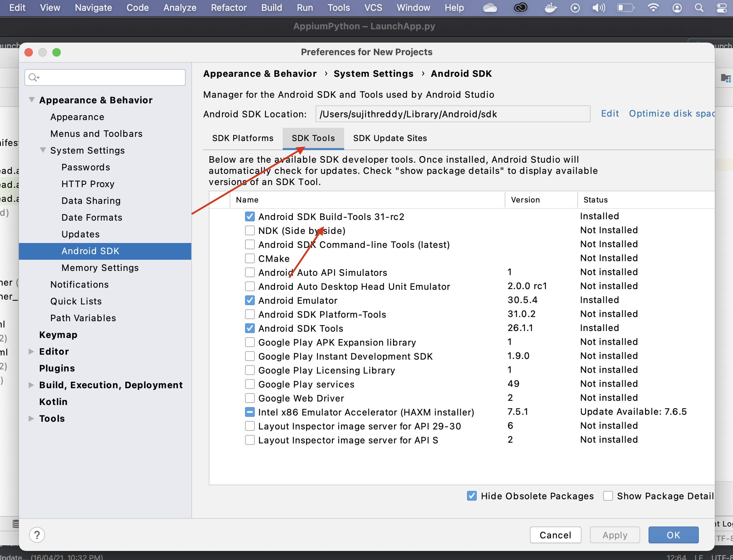Viewport: 733px width, 560px height.
Task: Select Memory Settings item
Action: 100,268
